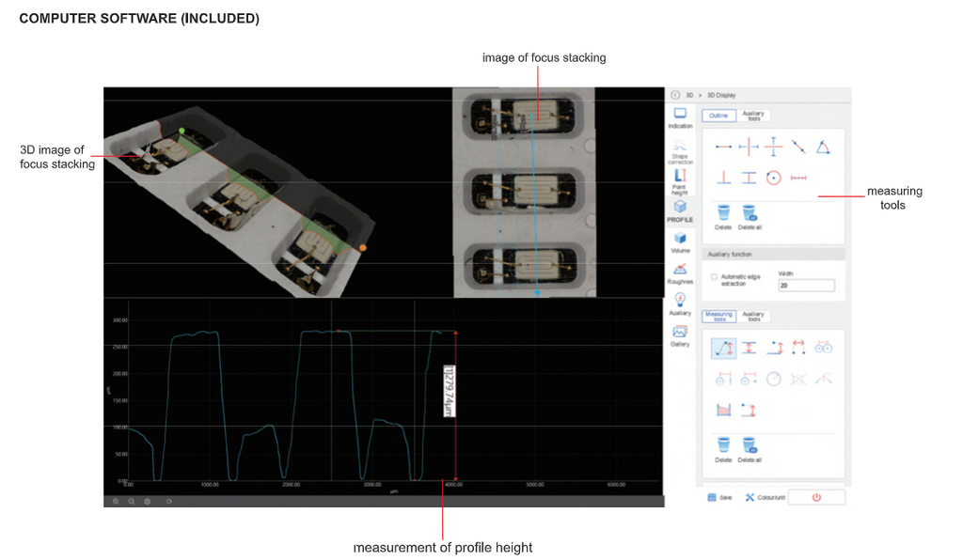This screenshot has height=560, width=963.
Task: Click the reset view icon below graph
Action: (x=168, y=502)
